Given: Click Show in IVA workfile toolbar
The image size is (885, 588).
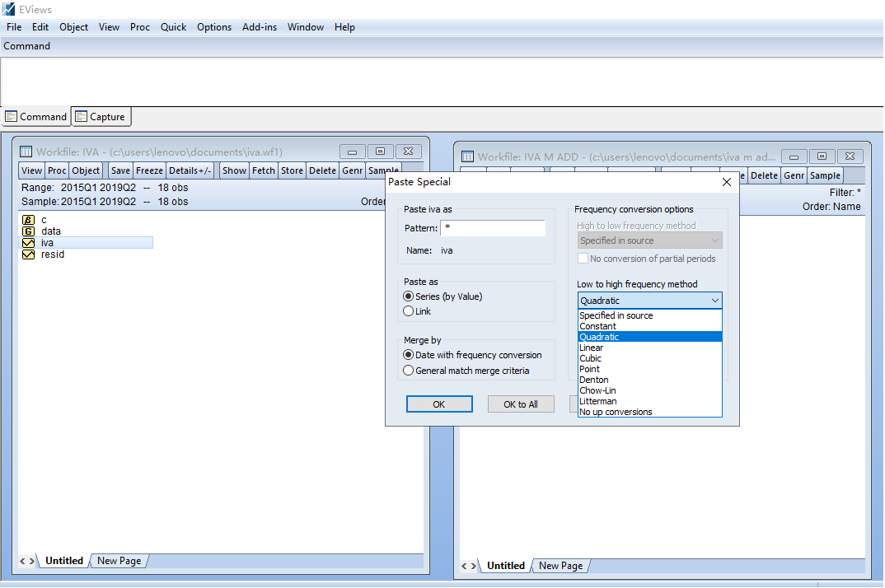Looking at the screenshot, I should pos(234,170).
